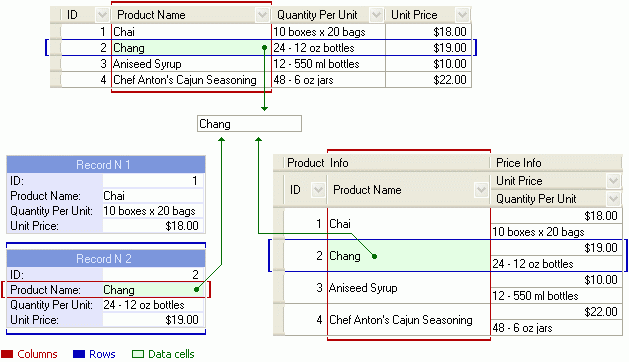Click the green Data cells legend swatch

138,354
